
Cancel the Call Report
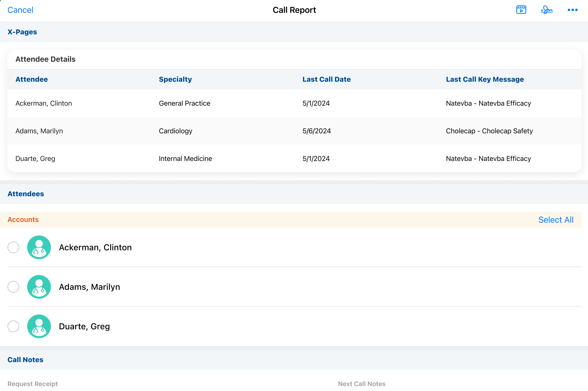20,10
